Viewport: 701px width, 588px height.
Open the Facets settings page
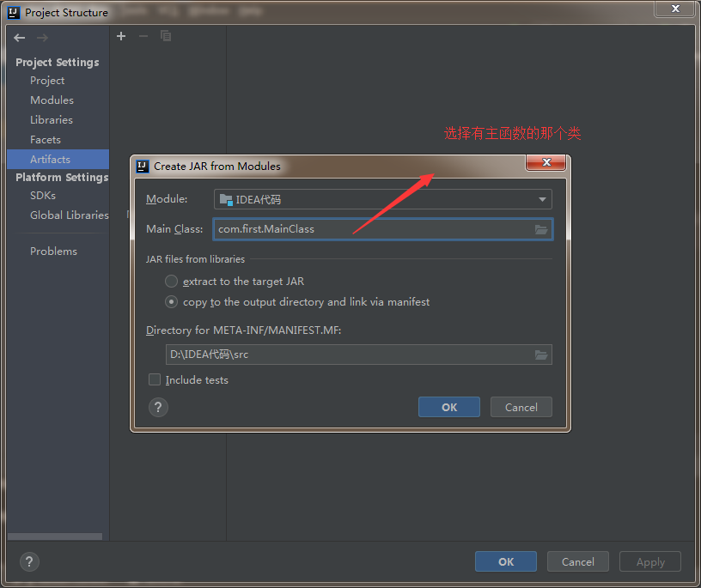tap(46, 139)
